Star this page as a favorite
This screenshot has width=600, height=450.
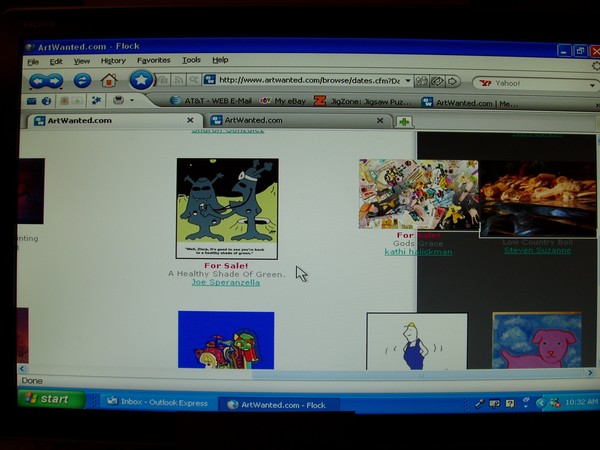click(x=141, y=80)
